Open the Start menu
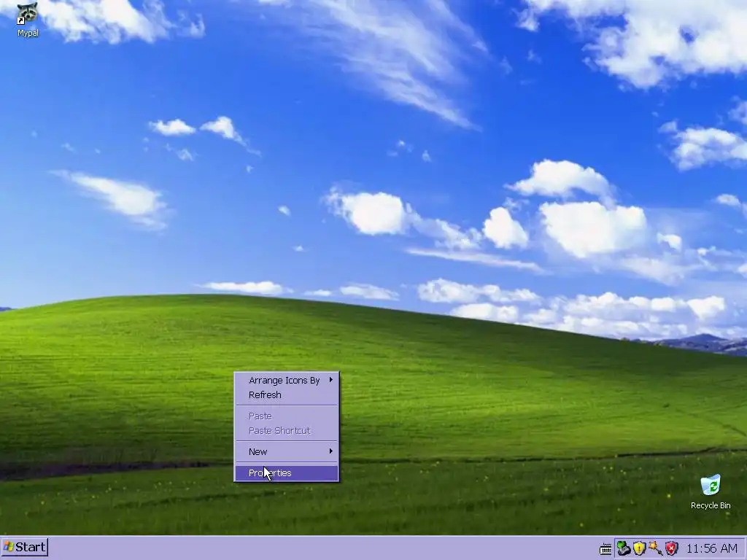The height and width of the screenshot is (560, 747). [x=24, y=547]
